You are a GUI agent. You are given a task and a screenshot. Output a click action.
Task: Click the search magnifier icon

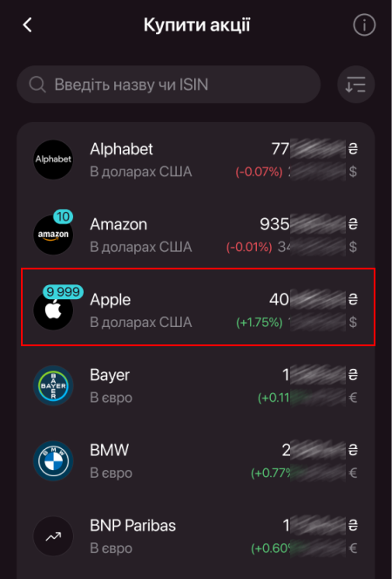[37, 85]
